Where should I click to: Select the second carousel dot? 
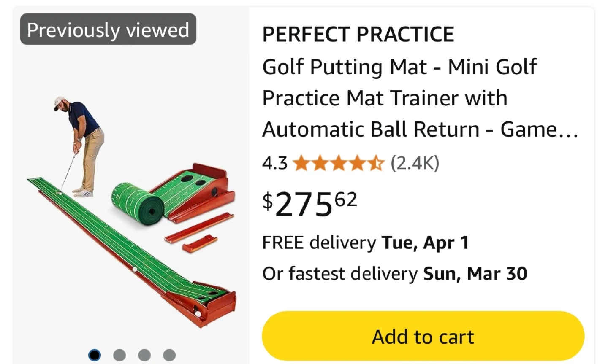point(119,355)
